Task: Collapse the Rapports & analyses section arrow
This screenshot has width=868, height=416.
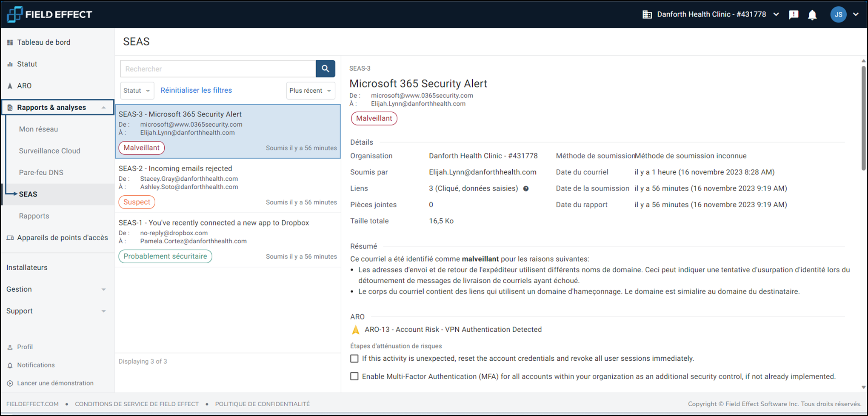Action: 103,108
